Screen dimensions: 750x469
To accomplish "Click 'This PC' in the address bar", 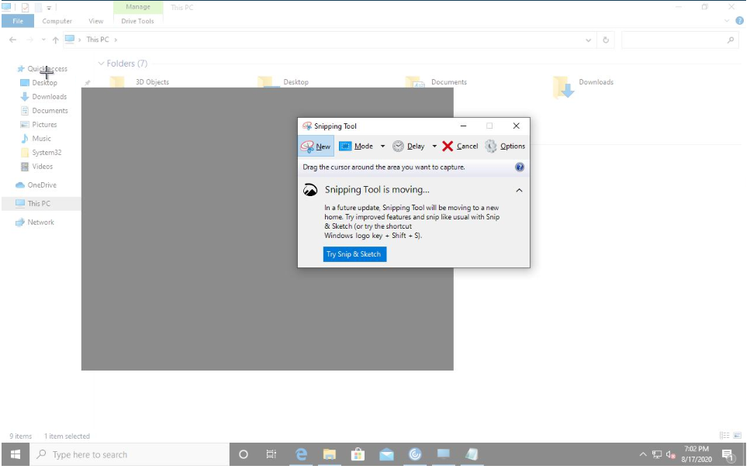I will click(98, 40).
